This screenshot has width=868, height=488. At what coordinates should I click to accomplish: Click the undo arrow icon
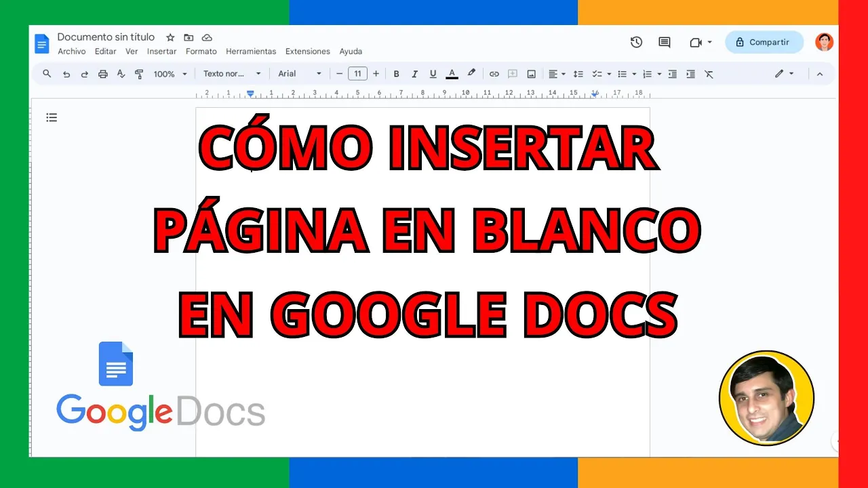[66, 74]
